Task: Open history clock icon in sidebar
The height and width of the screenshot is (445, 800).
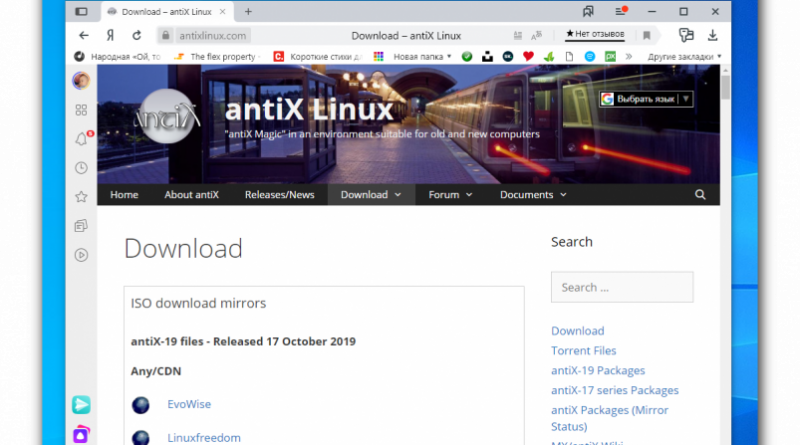Action: coord(81,168)
